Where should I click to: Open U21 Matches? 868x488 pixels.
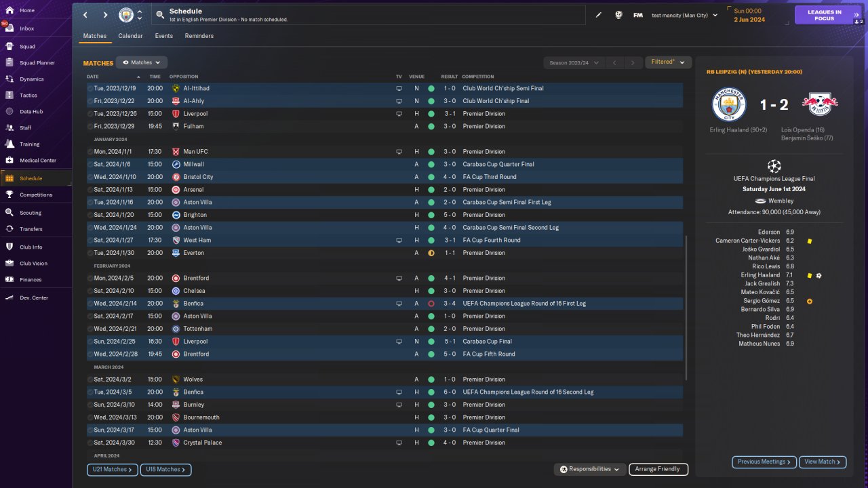(112, 469)
